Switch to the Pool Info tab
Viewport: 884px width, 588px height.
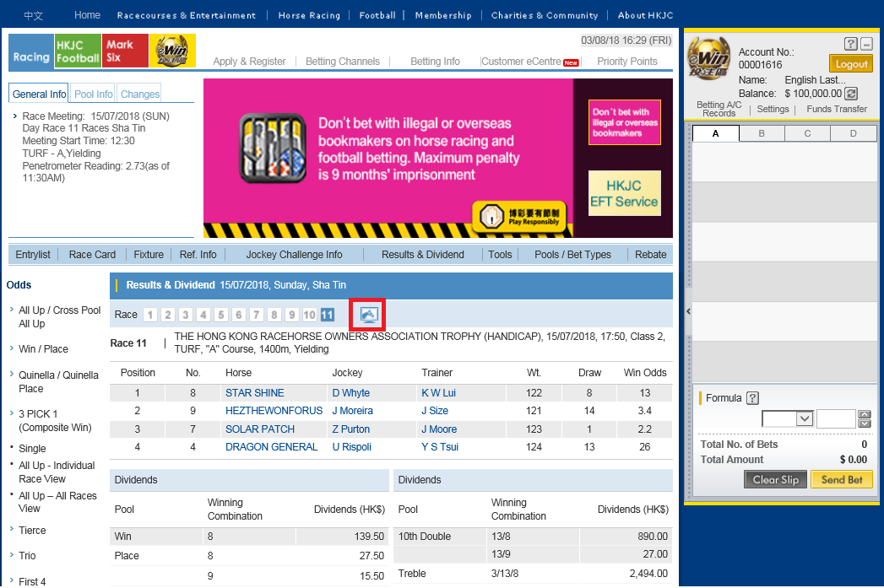[x=94, y=94]
